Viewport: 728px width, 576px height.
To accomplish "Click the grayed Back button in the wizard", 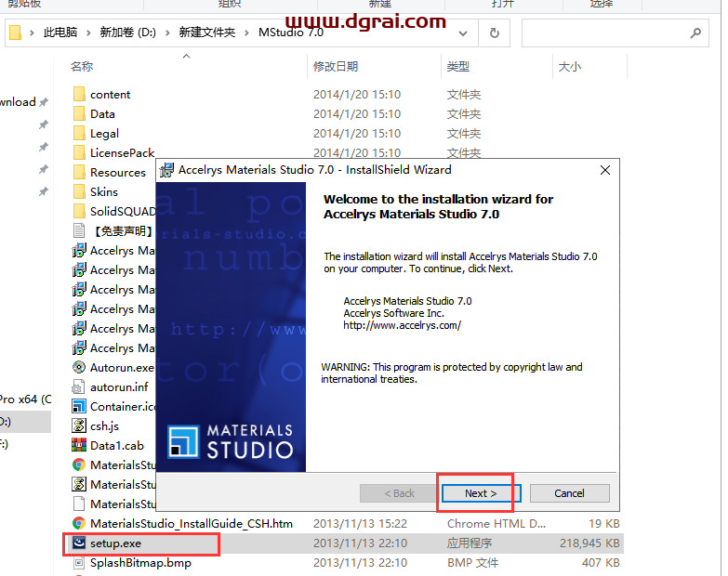I will (x=399, y=493).
